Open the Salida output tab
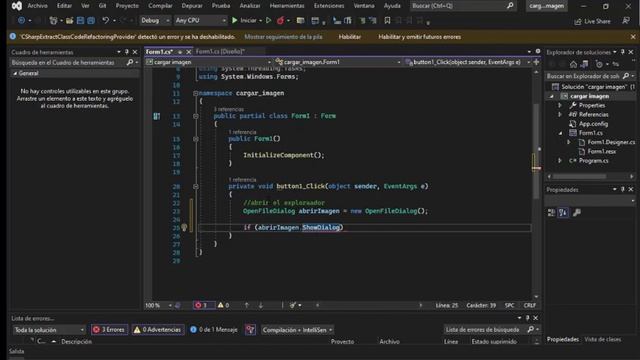640x360 pixels. 17,351
